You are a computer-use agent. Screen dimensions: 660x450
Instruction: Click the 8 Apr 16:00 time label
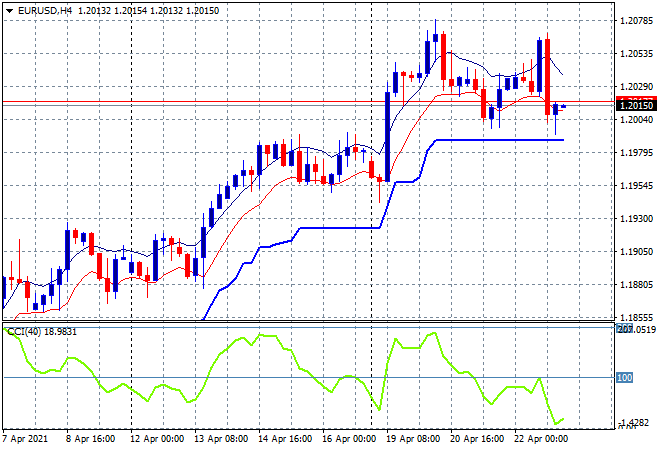pyautogui.click(x=90, y=439)
